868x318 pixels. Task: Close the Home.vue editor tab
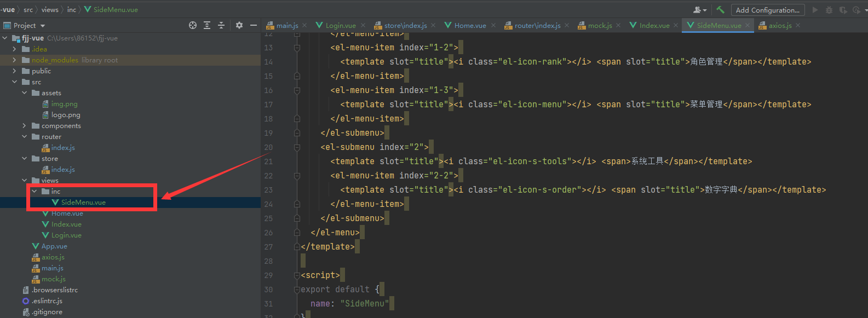(x=493, y=25)
